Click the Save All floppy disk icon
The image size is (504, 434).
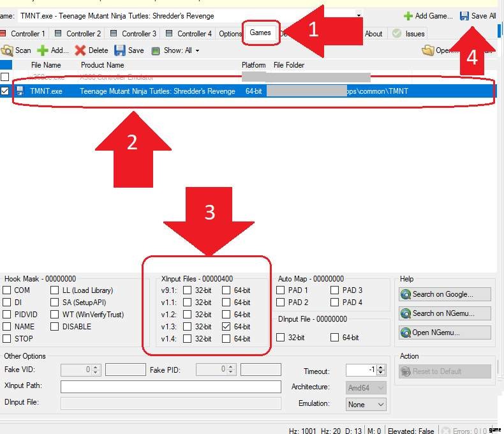(x=464, y=16)
